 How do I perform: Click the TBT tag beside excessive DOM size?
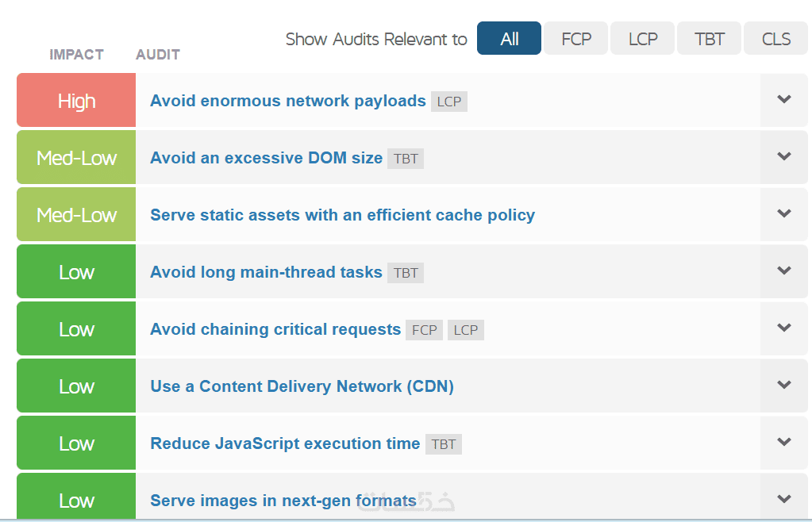click(406, 159)
